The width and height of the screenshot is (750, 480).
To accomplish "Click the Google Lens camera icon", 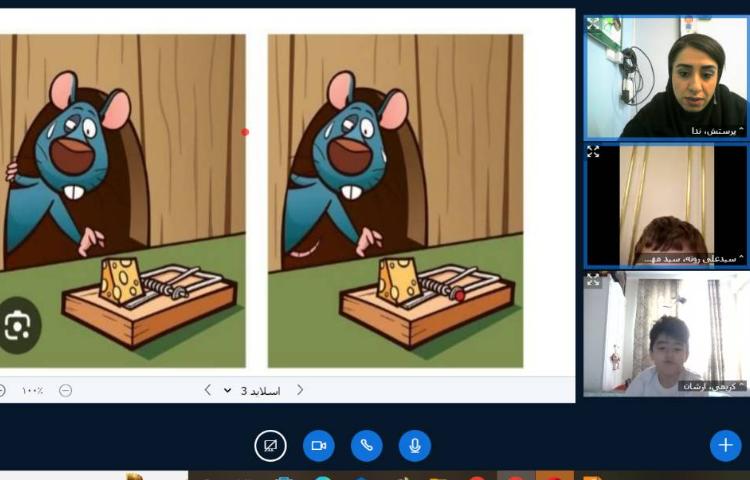I will pos(18,325).
